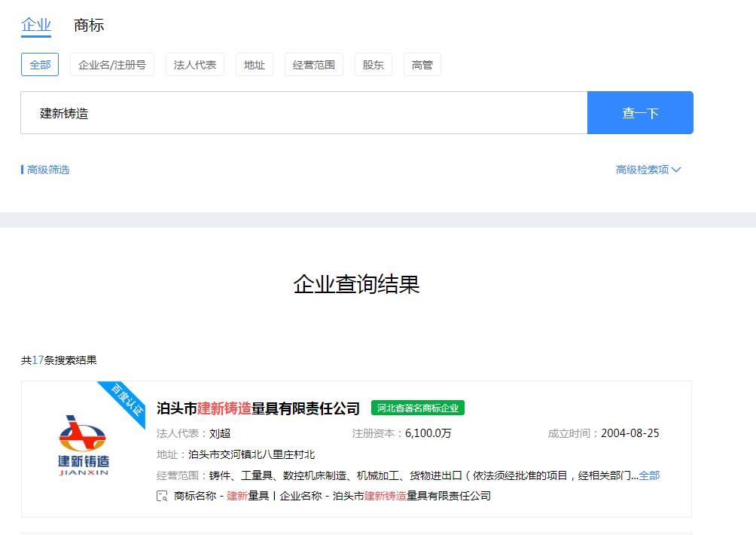Choose the 地址 filter option
This screenshot has width=756, height=535.
[255, 65]
